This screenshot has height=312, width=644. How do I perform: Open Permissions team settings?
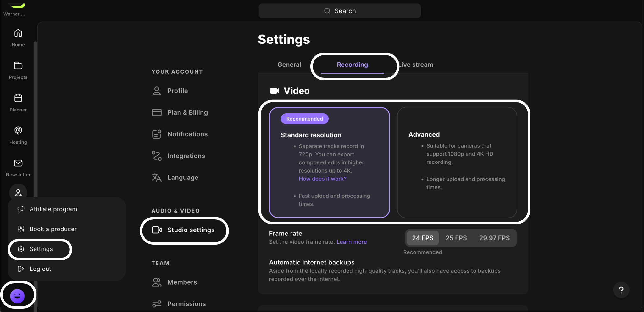coord(186,304)
